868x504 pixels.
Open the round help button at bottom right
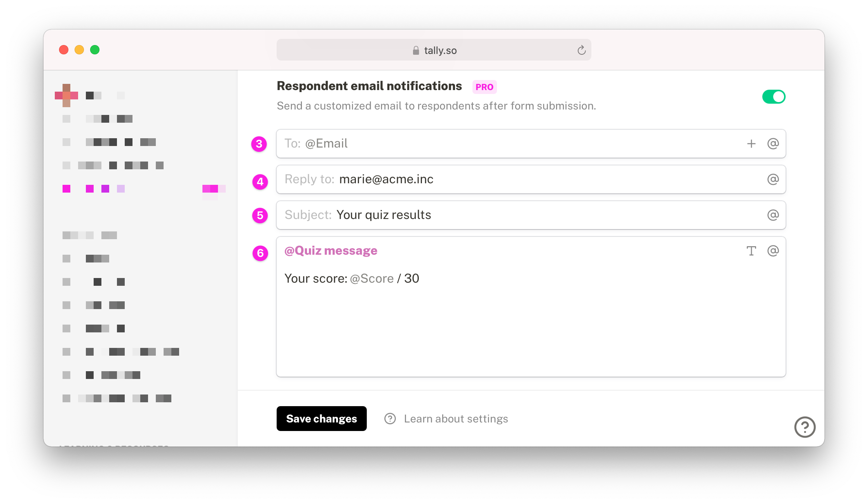pos(805,427)
